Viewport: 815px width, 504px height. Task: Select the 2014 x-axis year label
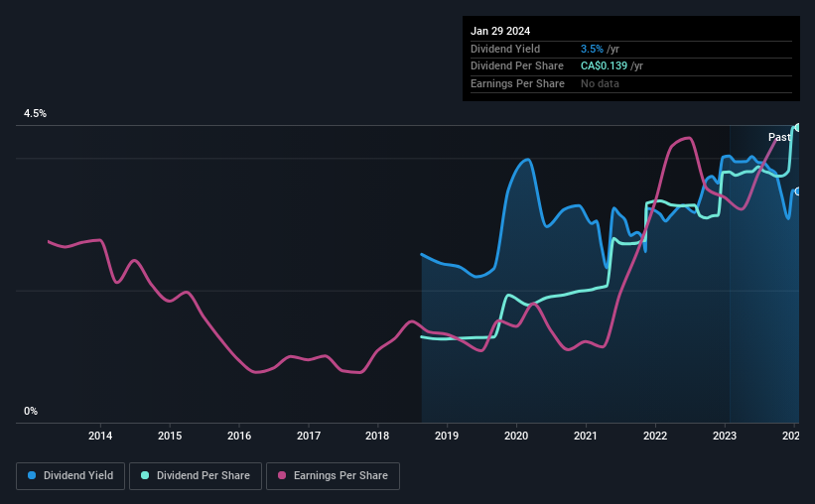pos(100,436)
